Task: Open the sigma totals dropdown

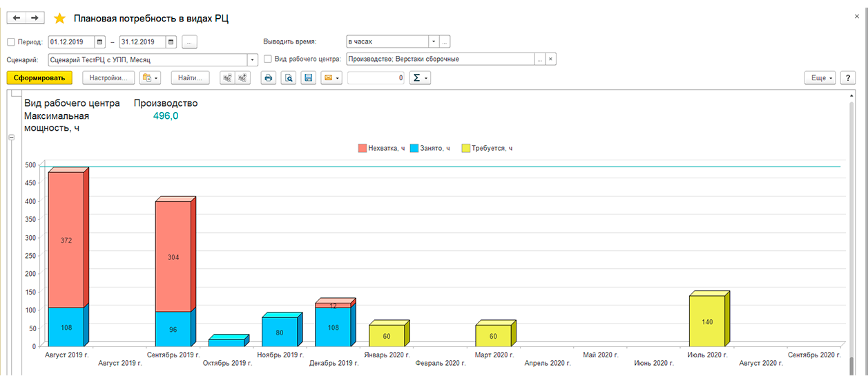Action: click(420, 78)
